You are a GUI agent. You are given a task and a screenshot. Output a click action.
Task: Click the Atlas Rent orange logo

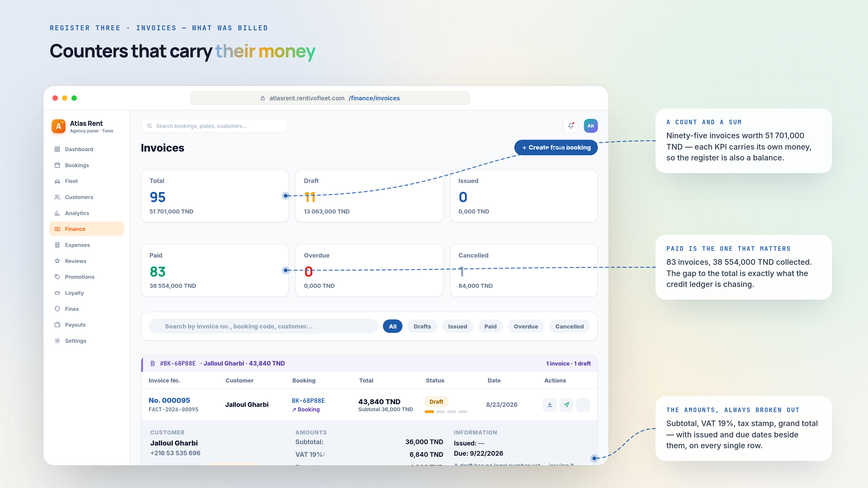pyautogui.click(x=59, y=126)
